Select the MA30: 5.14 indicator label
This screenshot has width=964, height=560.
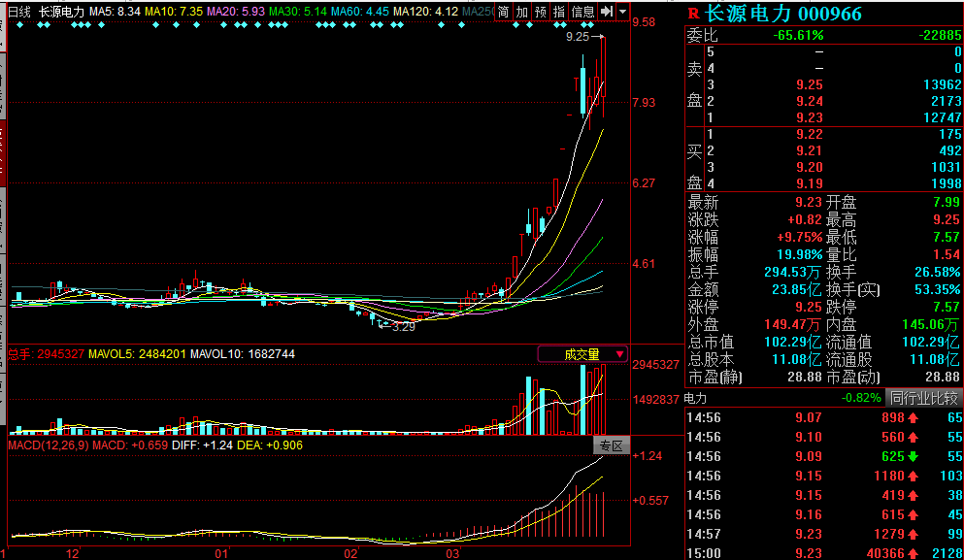point(298,12)
